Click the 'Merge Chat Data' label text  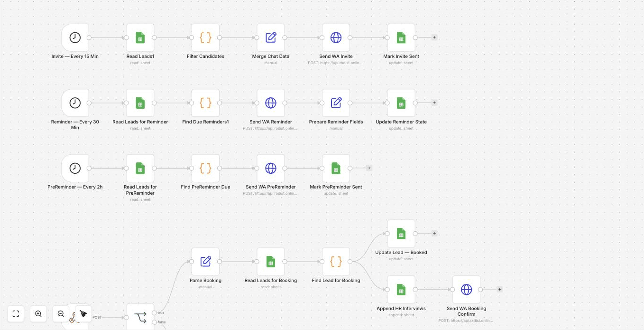(x=271, y=57)
